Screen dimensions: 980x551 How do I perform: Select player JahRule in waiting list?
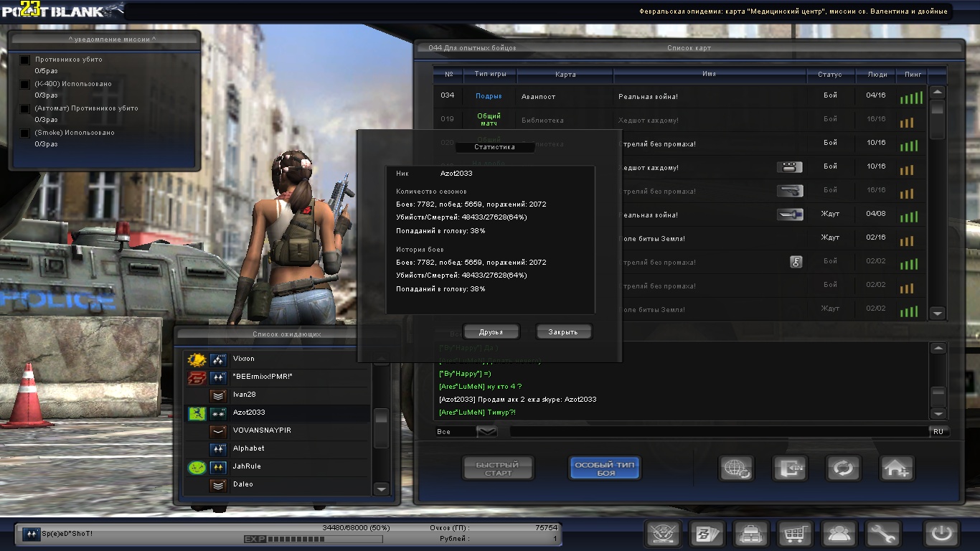click(x=277, y=466)
